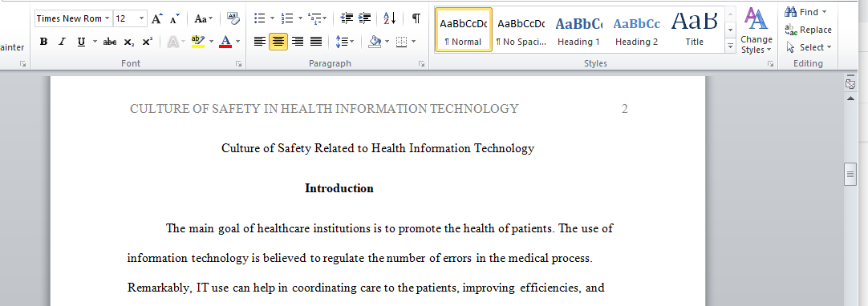The width and height of the screenshot is (868, 306).
Task: Select Center alignment
Action: point(278,42)
